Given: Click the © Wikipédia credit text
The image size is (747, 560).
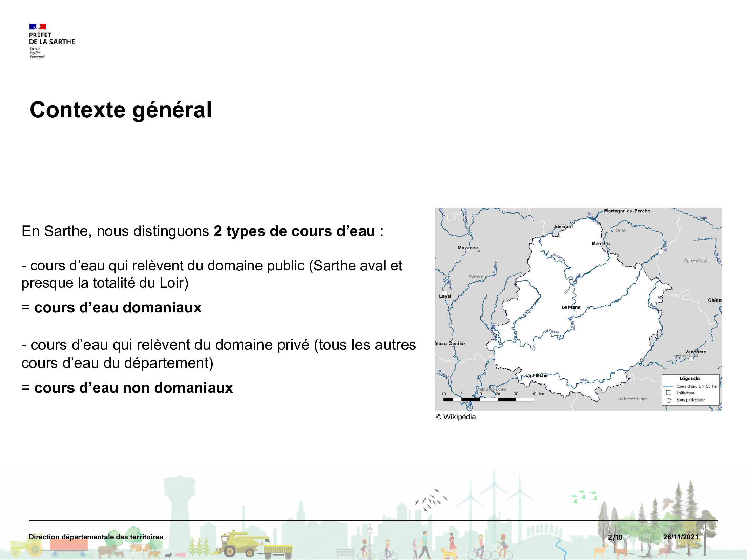Looking at the screenshot, I should tap(456, 417).
